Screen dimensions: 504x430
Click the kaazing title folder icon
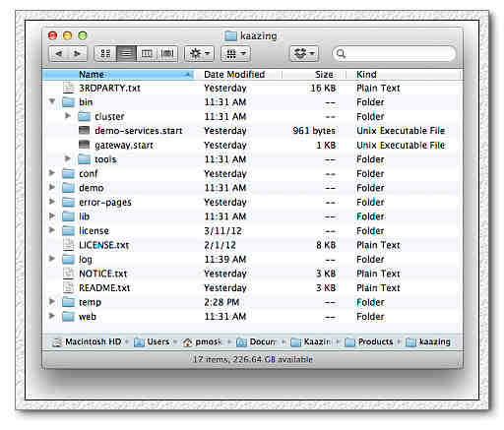pos(230,35)
